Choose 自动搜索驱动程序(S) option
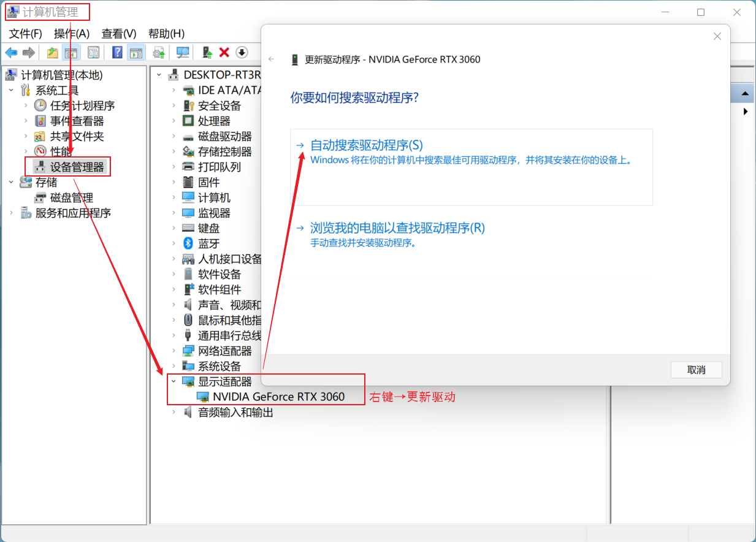Viewport: 756px width, 542px height. coord(471,167)
